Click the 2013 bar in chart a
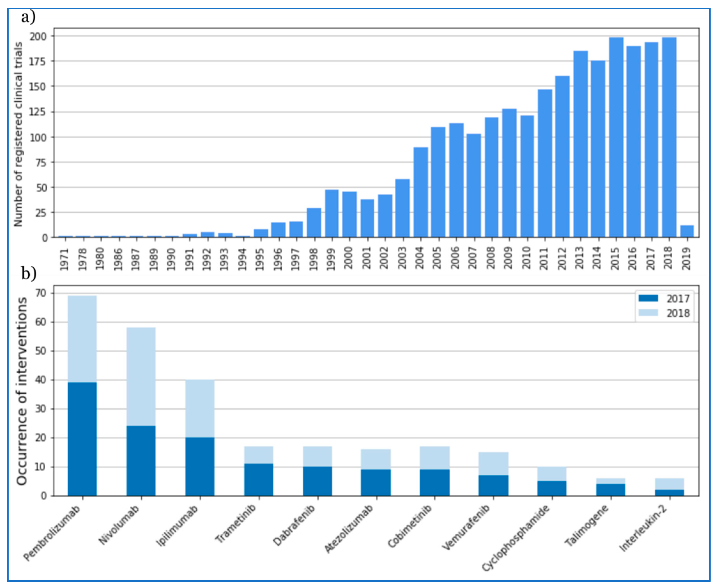 [580, 144]
